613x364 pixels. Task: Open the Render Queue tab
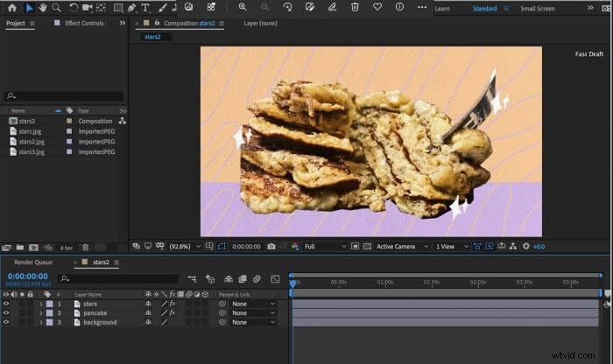pos(33,262)
